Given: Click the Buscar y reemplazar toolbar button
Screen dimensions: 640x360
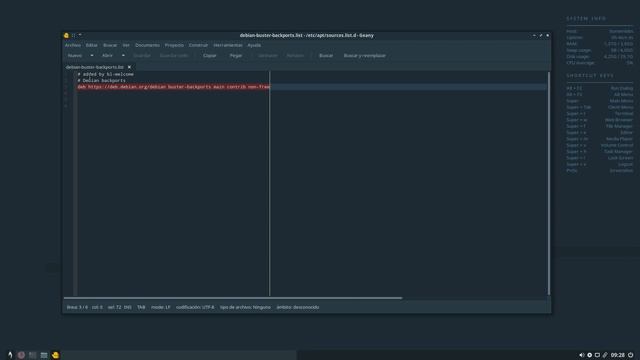Looking at the screenshot, I should 364,56.
